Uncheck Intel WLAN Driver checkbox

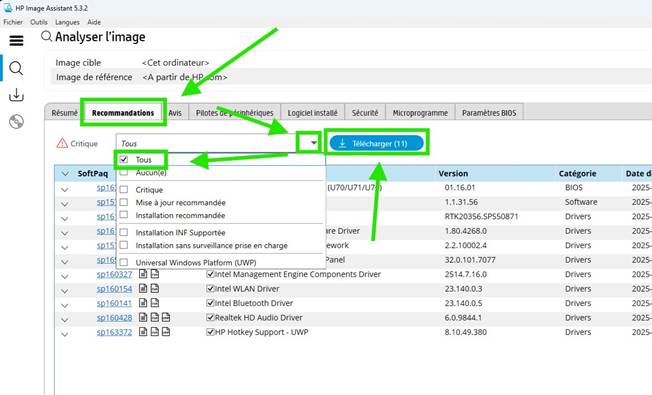[210, 289]
